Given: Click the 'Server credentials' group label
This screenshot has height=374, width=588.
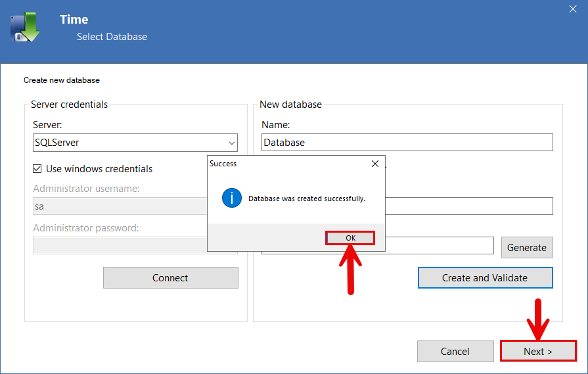Looking at the screenshot, I should (70, 105).
